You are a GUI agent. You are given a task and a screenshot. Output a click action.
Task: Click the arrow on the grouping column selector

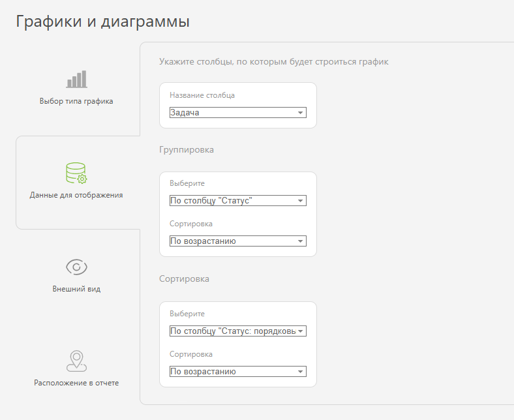point(300,201)
